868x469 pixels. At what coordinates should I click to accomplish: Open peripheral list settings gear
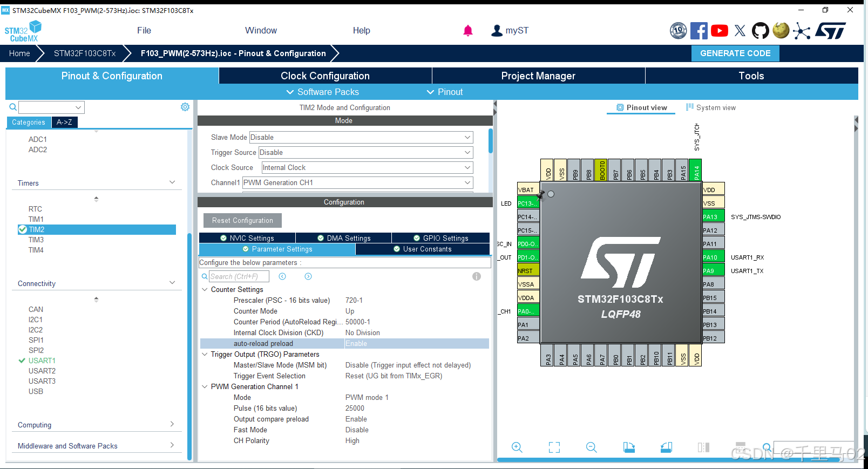click(x=185, y=107)
